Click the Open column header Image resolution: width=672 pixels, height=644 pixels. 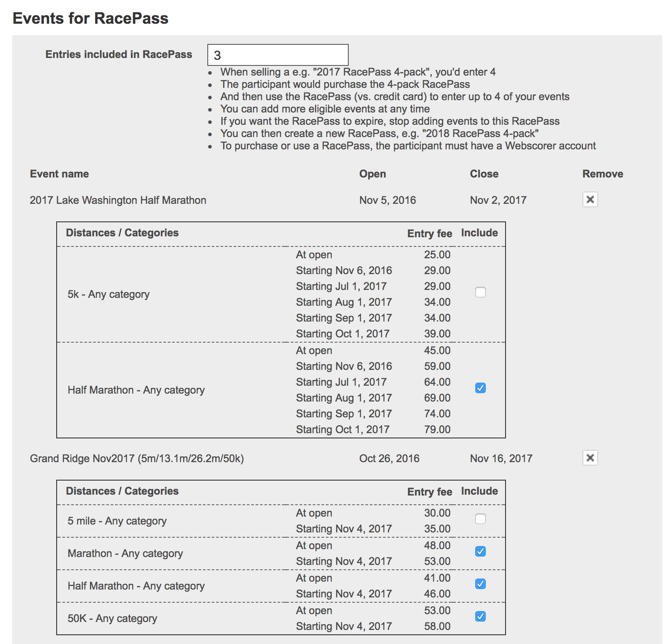click(372, 174)
